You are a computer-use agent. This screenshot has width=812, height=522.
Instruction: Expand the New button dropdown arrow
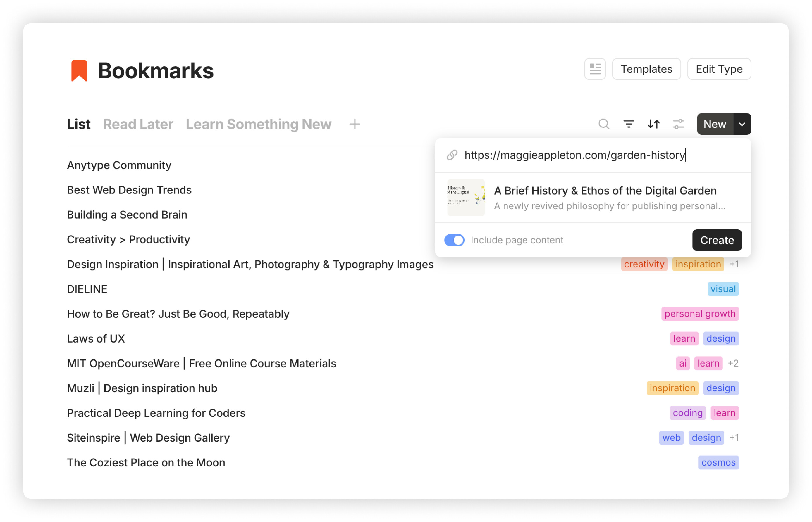pos(742,124)
